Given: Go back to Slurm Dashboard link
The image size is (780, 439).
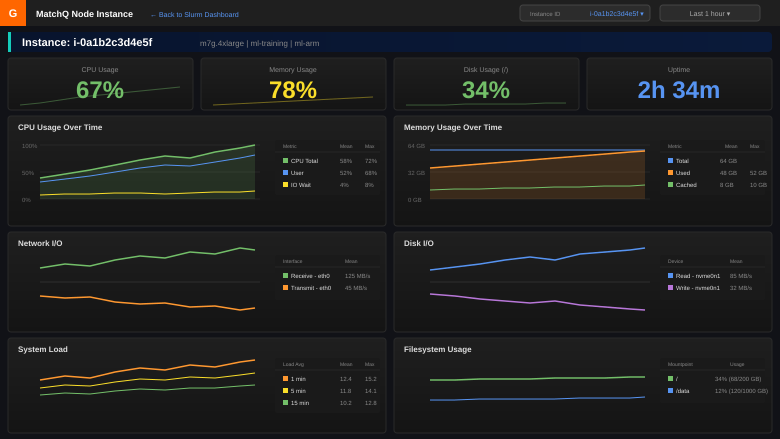Looking at the screenshot, I should (194, 14).
